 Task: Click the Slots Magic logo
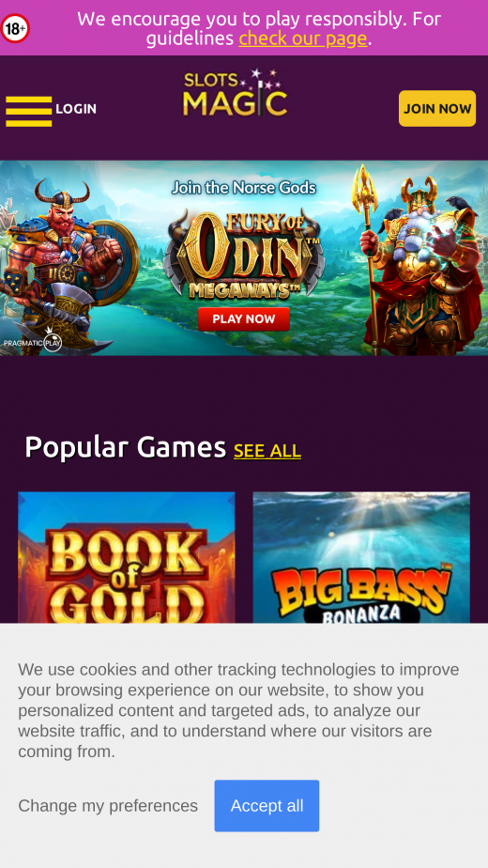pyautogui.click(x=236, y=92)
